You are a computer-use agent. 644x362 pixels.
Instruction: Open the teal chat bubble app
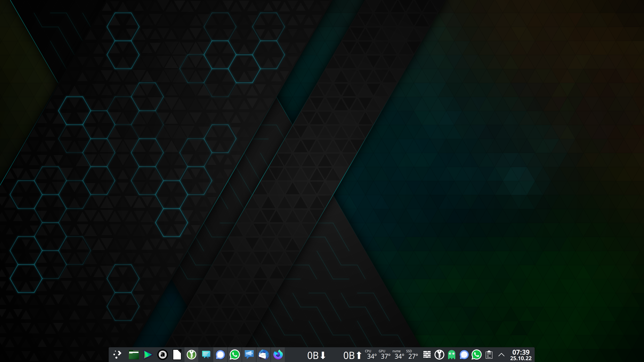206,355
